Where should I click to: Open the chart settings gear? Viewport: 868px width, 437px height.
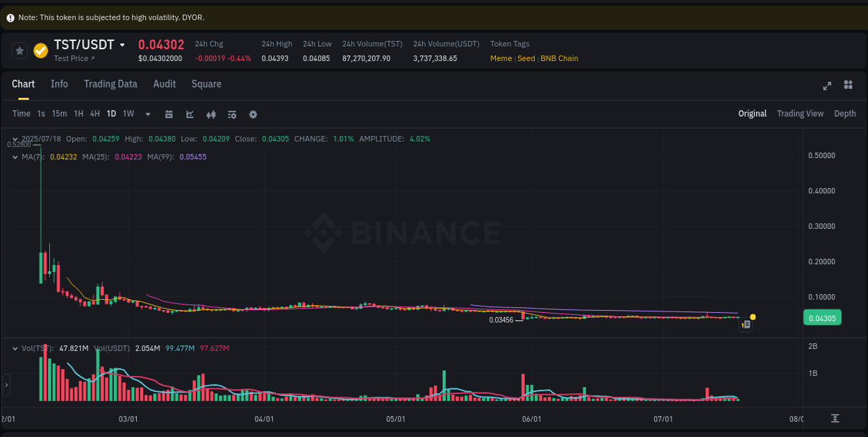coord(253,114)
